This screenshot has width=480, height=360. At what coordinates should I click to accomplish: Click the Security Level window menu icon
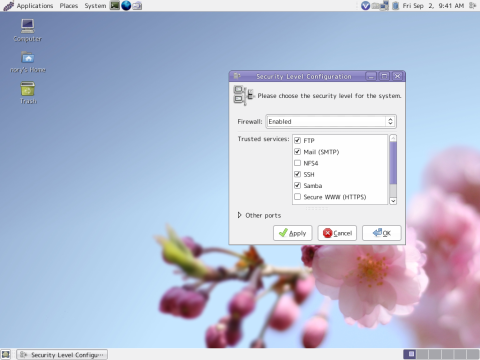237,76
